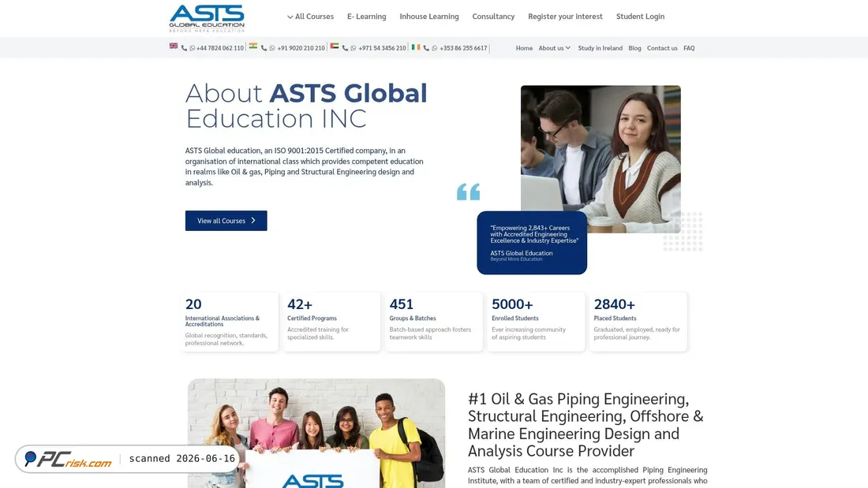Click text 'Global recognition, standards, professional network.'

pyautogui.click(x=226, y=339)
